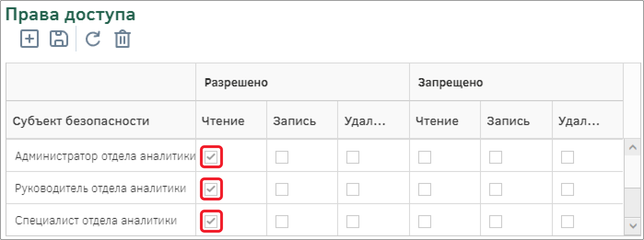Click the refresh circular arrow icon
This screenshot has height=240, width=644.
tap(93, 39)
